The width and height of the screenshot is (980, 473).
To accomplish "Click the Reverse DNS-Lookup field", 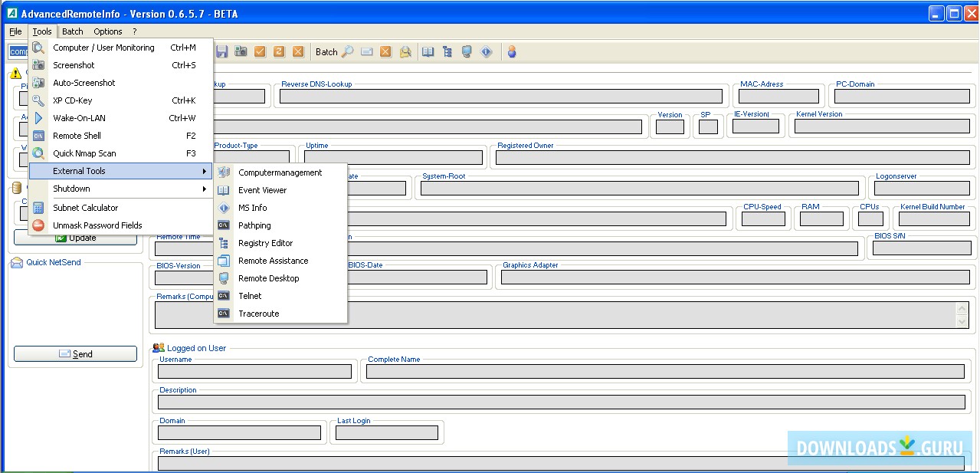I will coord(500,97).
